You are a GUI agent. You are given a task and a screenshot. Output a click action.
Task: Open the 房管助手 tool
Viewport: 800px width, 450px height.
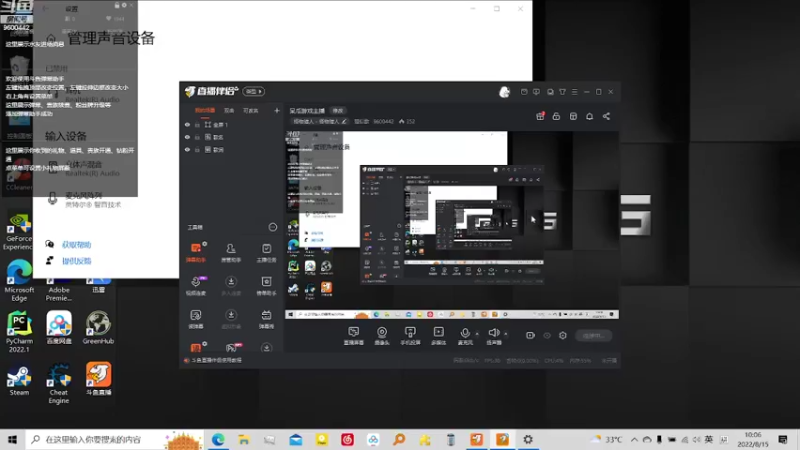pyautogui.click(x=231, y=252)
